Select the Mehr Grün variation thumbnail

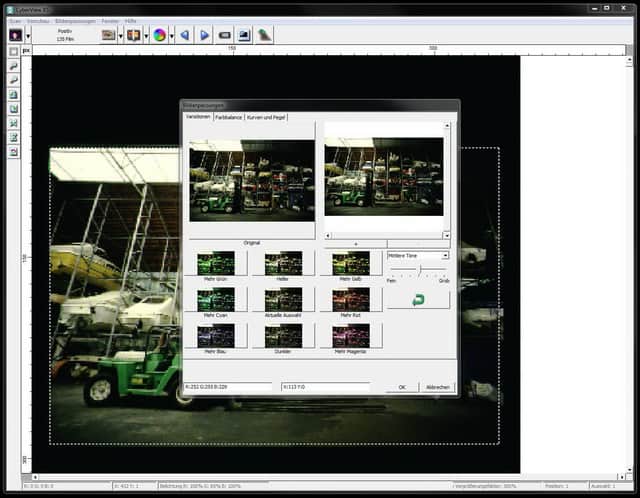(215, 263)
